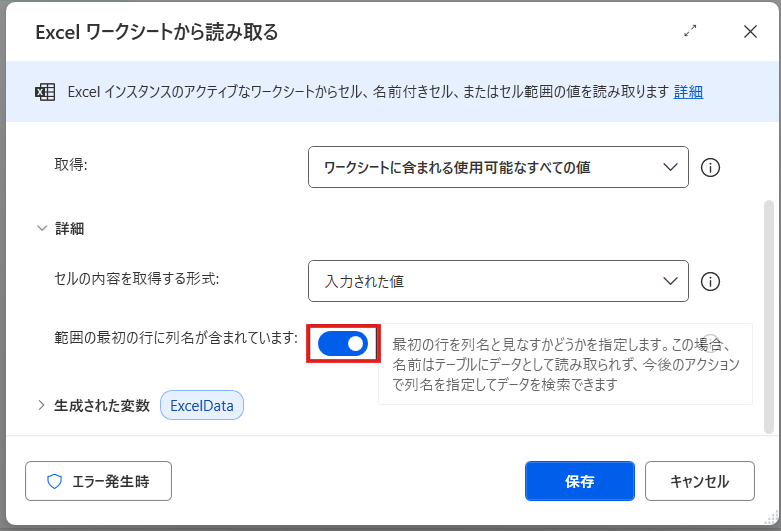This screenshot has height=531, width=781.
Task: Click shield icon on エラー発生時 button
Action: click(55, 481)
